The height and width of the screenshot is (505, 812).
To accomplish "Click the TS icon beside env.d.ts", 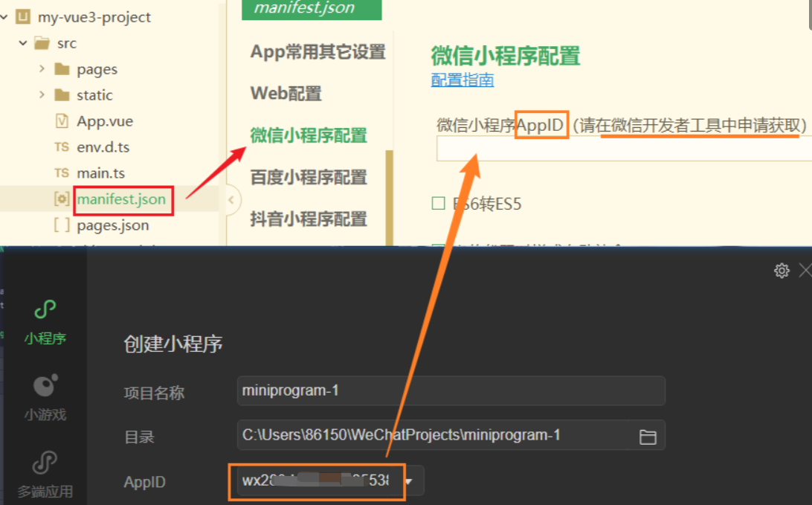I will coord(62,147).
